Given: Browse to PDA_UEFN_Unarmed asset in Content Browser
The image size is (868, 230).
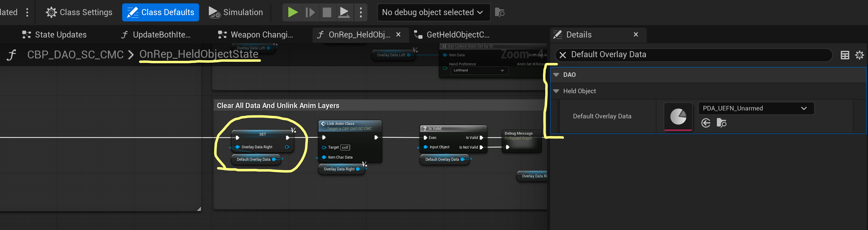Looking at the screenshot, I should 721,123.
